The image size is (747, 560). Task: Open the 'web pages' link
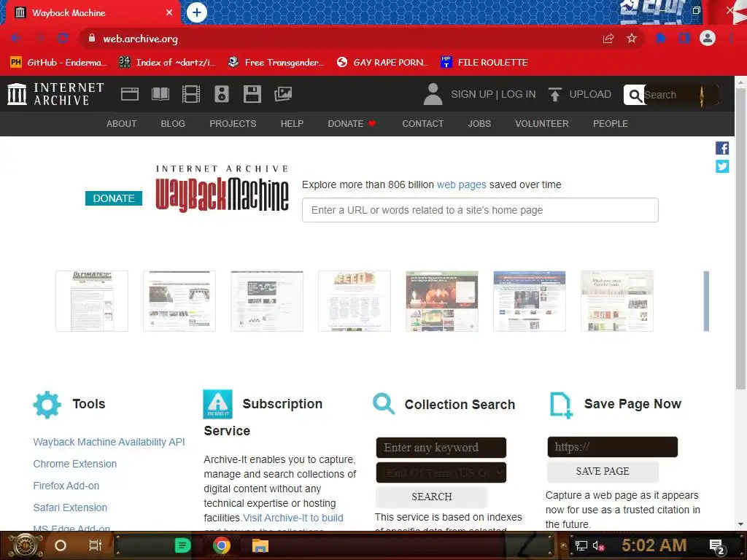(x=462, y=184)
